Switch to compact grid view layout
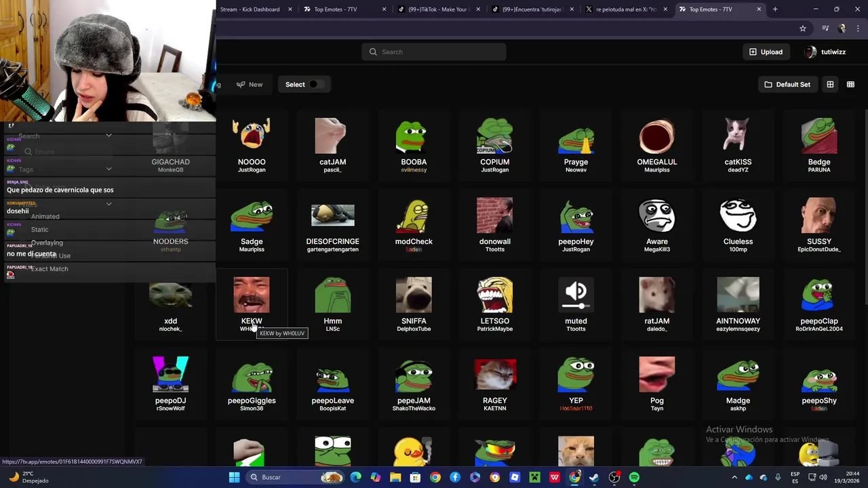Viewport: 868px width, 488px height. pos(850,85)
